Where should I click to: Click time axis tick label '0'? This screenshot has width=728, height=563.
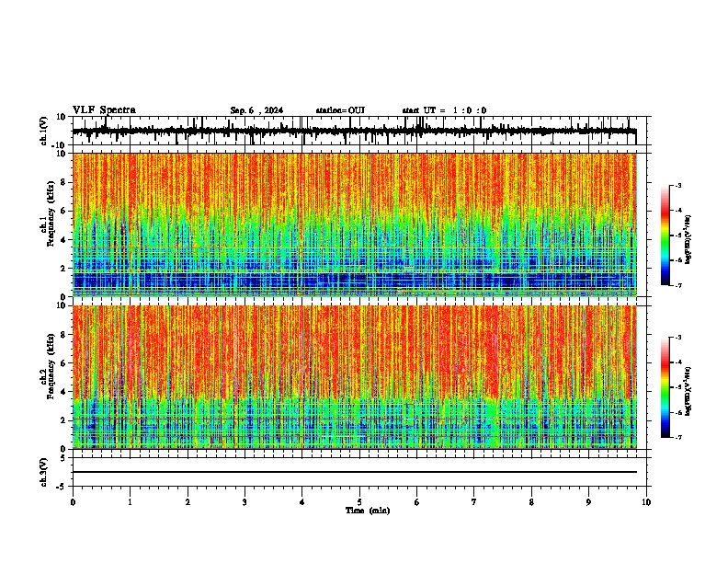tap(73, 502)
